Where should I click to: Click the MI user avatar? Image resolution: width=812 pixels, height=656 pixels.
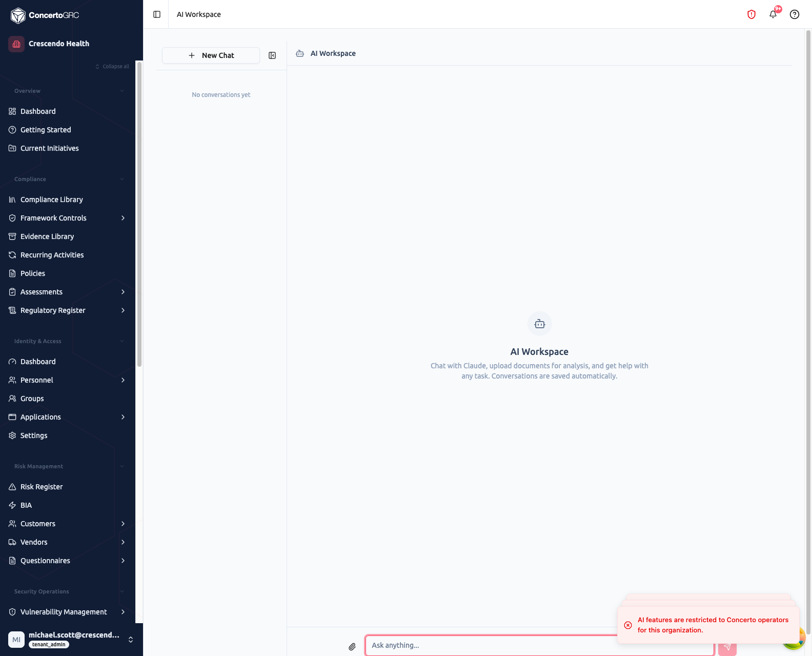coord(16,640)
